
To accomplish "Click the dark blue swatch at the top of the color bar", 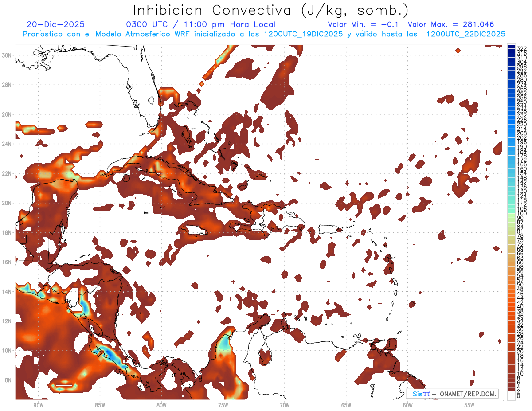I will pyautogui.click(x=511, y=47).
